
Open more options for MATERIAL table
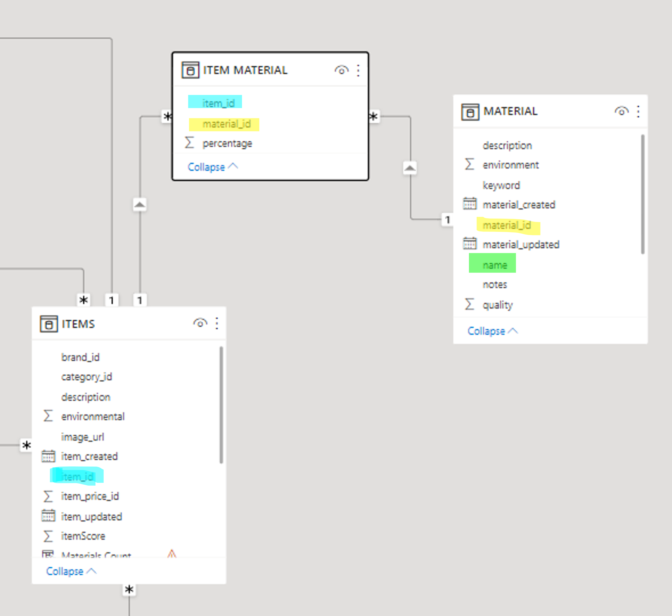click(638, 111)
